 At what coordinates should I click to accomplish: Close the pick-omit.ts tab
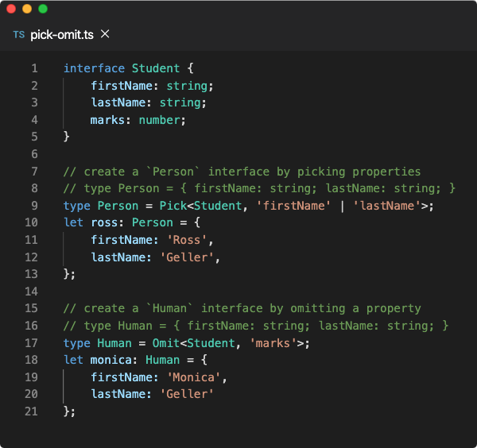[x=105, y=34]
